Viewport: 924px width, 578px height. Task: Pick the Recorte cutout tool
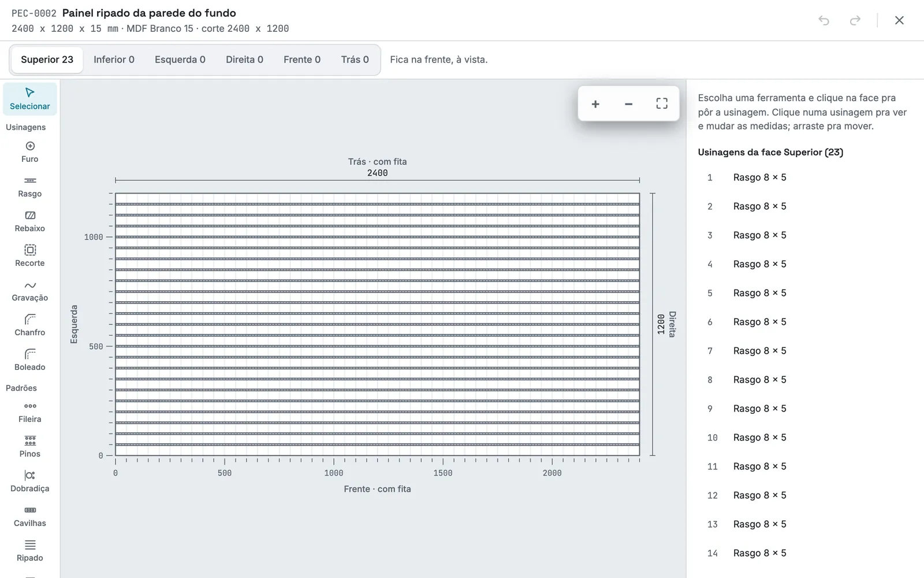[x=30, y=256]
